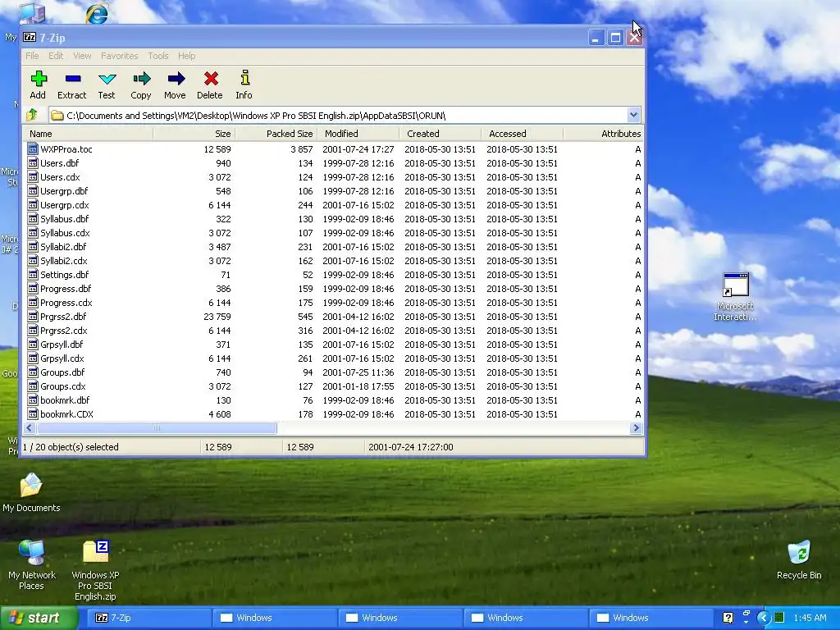840x630 pixels.
Task: Open the Tools menu
Action: pos(158,56)
